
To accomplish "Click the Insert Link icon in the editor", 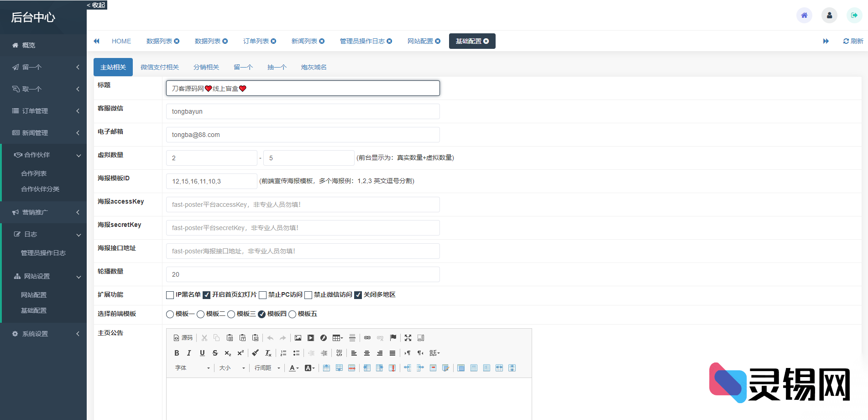I will pyautogui.click(x=367, y=338).
